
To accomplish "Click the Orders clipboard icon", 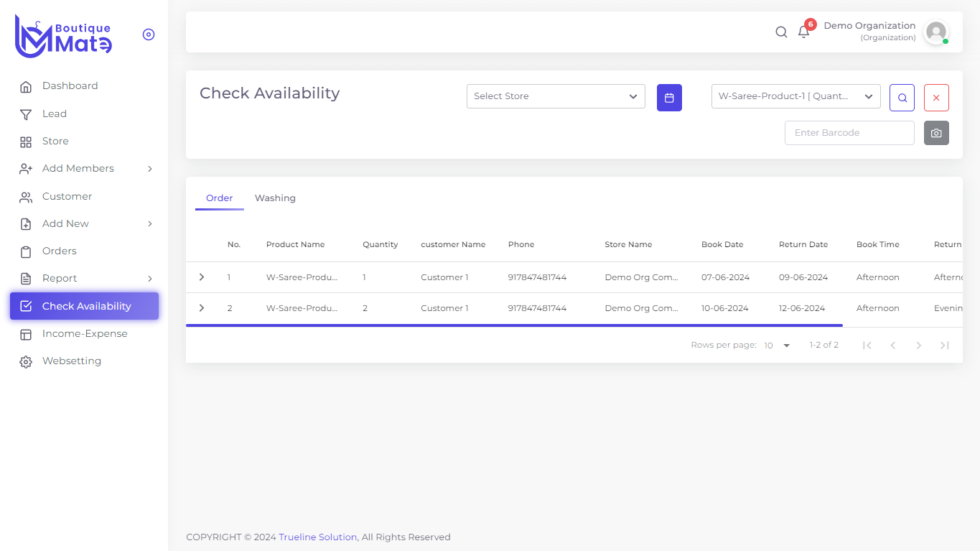I will [26, 251].
